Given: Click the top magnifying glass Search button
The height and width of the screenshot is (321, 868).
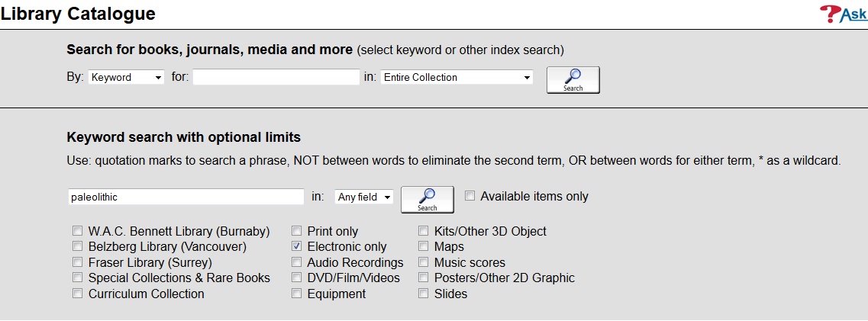Looking at the screenshot, I should (x=573, y=80).
